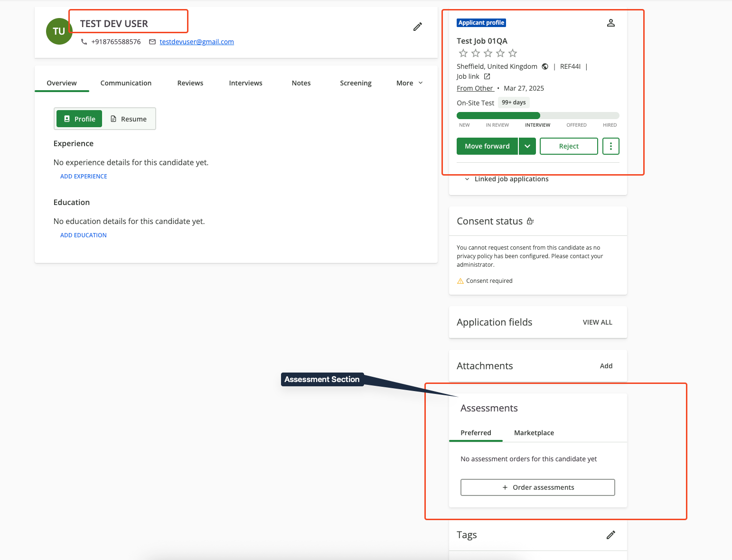The height and width of the screenshot is (560, 732).
Task: Click the phone icon next to the number
Action: point(84,42)
